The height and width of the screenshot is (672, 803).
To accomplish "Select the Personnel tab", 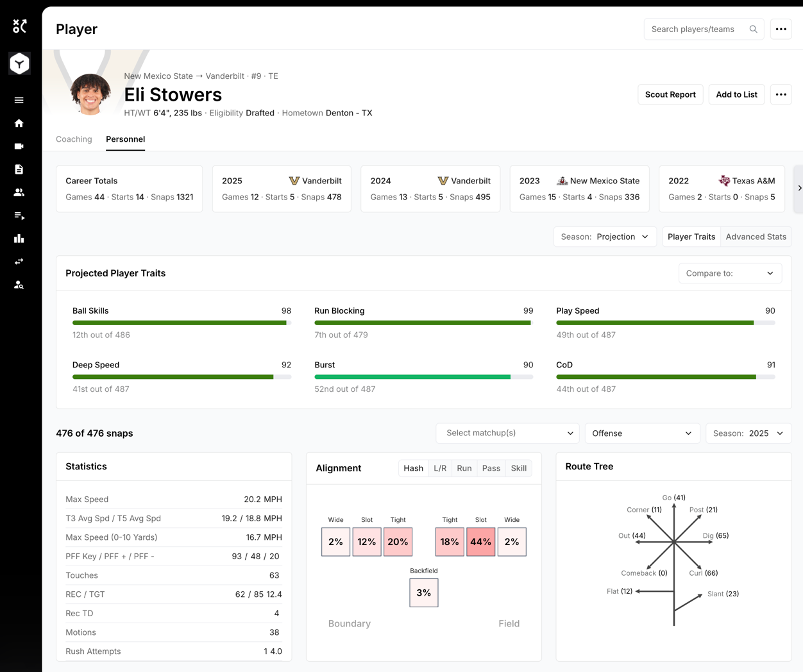I will [125, 139].
